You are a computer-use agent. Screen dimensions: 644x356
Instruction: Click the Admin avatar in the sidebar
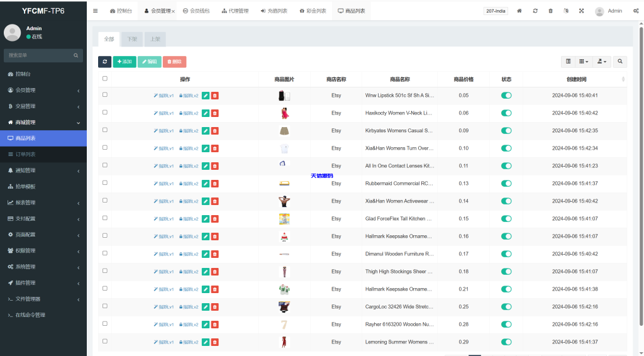point(13,33)
